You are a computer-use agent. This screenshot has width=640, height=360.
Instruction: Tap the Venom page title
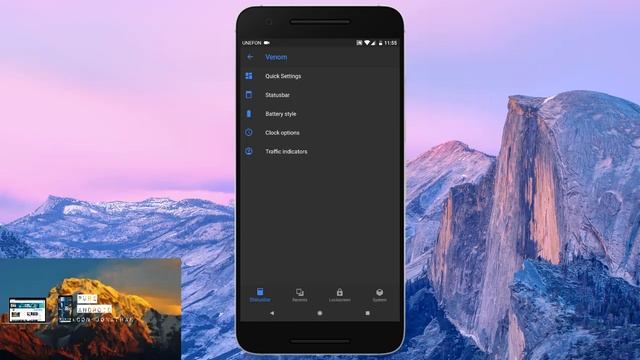click(276, 57)
